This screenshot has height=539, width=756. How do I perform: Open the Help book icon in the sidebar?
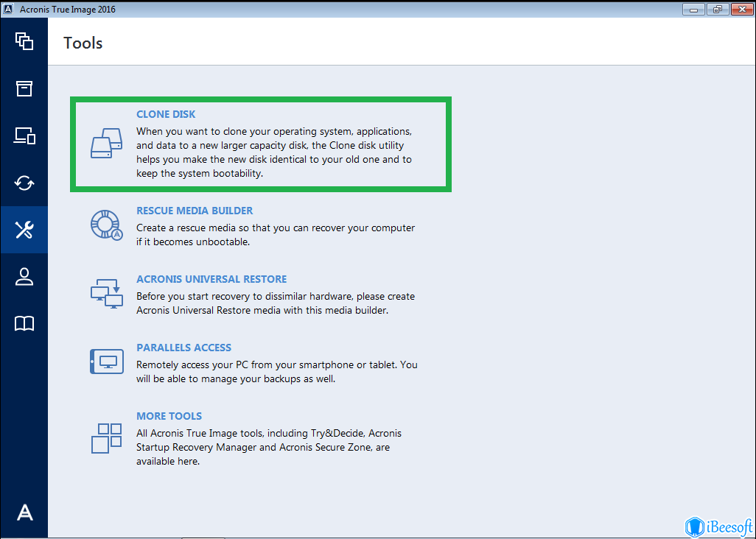(24, 324)
